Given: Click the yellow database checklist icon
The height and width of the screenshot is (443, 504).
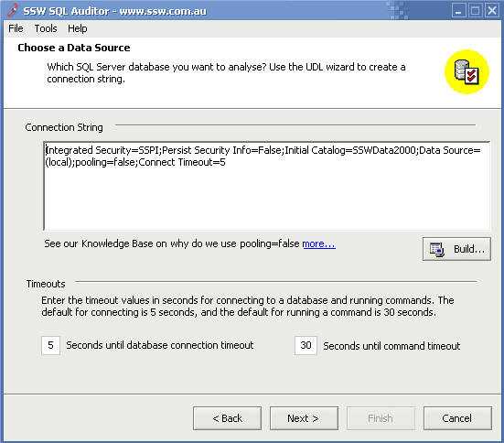Looking at the screenshot, I should pyautogui.click(x=466, y=72).
